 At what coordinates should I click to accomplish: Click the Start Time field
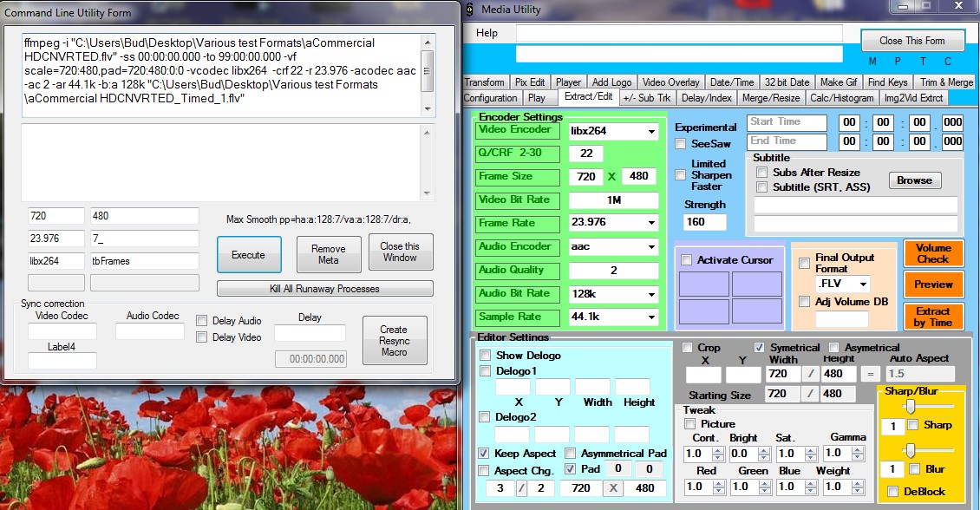(787, 122)
